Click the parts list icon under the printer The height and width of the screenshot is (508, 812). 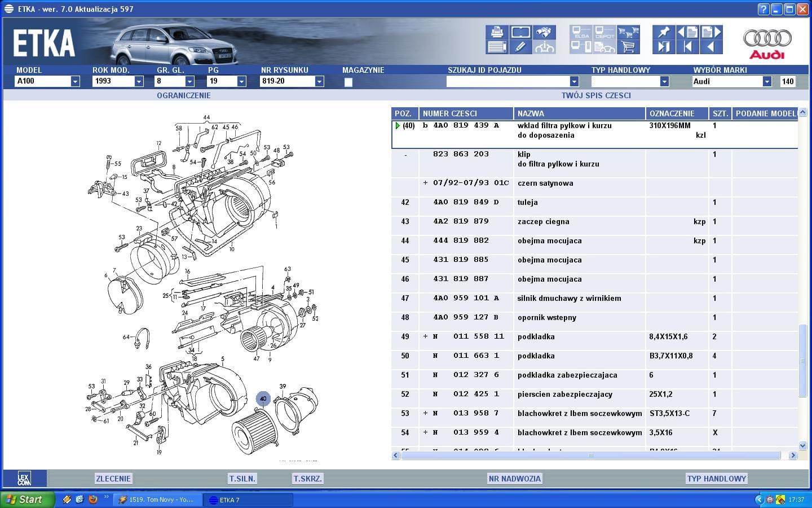(x=497, y=47)
